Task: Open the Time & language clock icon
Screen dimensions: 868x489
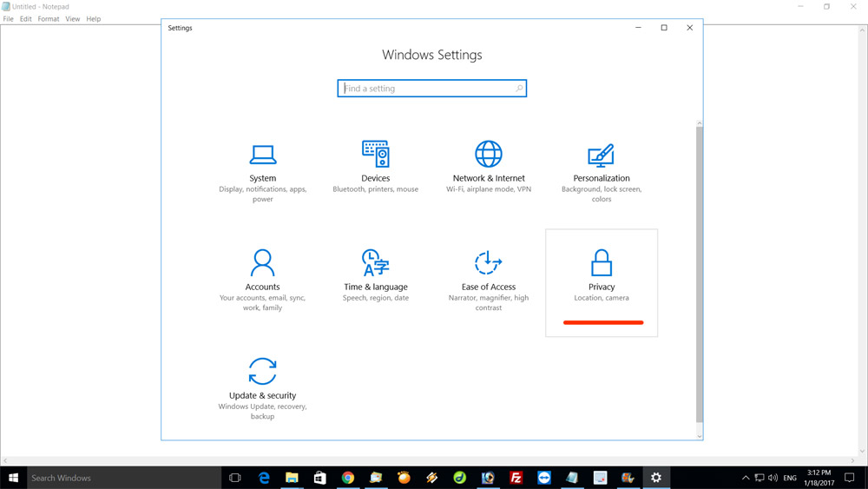Action: tap(375, 262)
